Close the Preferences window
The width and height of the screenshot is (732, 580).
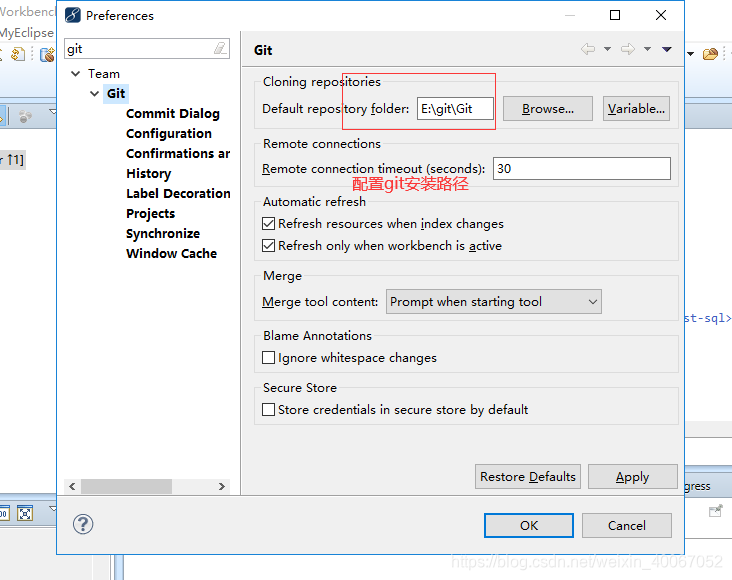(661, 15)
